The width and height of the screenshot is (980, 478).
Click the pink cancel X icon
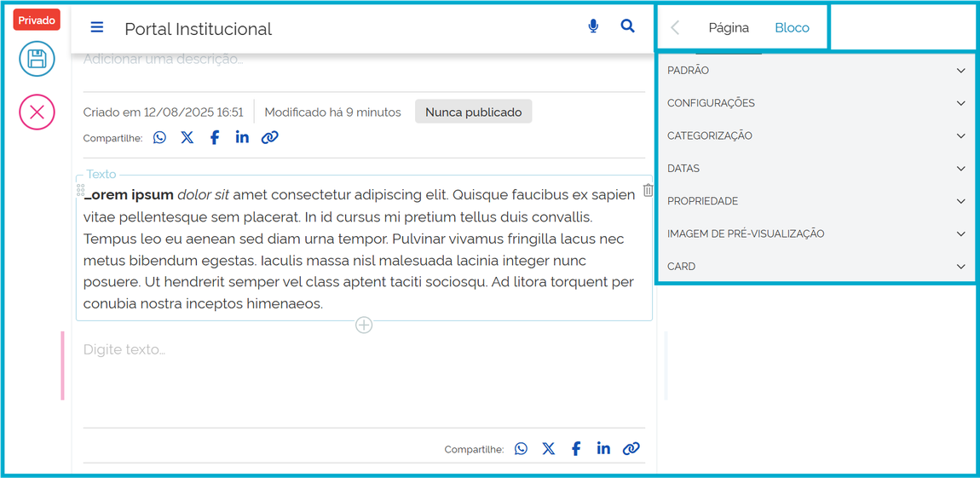pos(37,112)
